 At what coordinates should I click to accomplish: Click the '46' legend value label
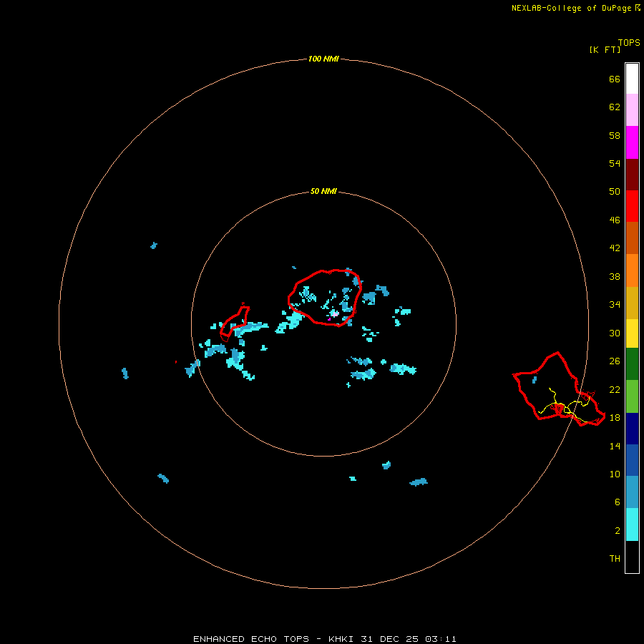point(615,220)
